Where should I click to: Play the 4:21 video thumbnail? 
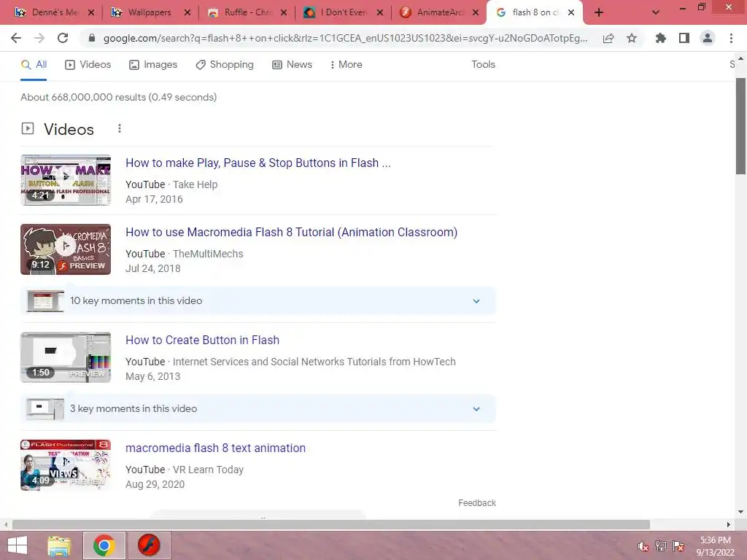point(66,180)
